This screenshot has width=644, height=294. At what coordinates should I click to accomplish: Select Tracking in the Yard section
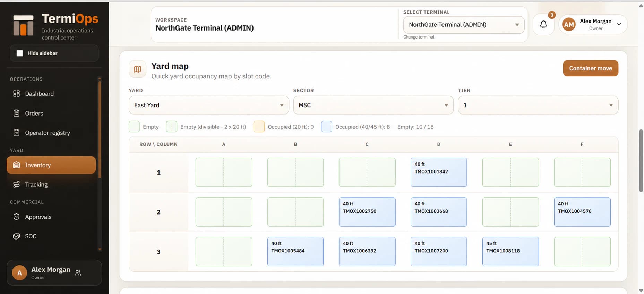51,185
